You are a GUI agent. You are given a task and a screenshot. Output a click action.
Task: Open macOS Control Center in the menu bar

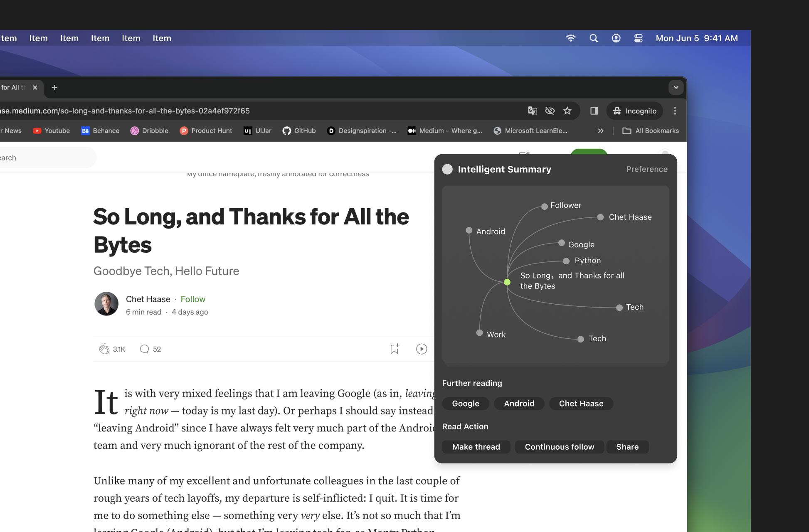click(638, 38)
